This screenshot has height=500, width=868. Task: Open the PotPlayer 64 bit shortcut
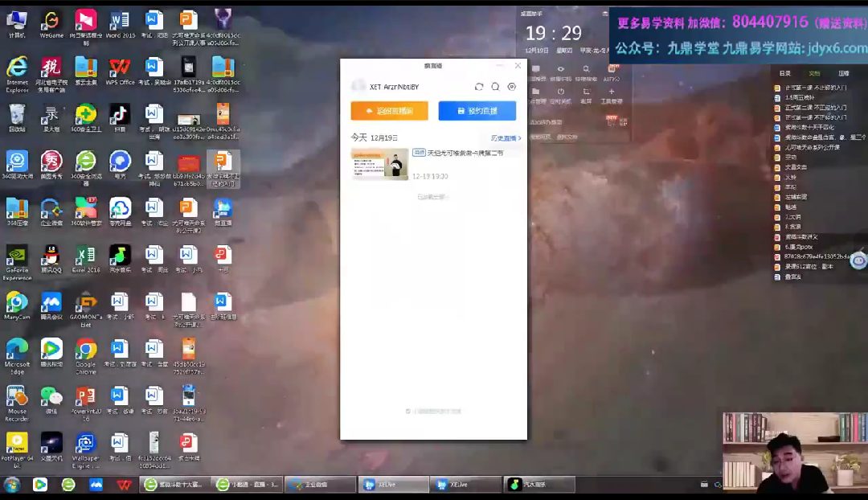point(17,444)
